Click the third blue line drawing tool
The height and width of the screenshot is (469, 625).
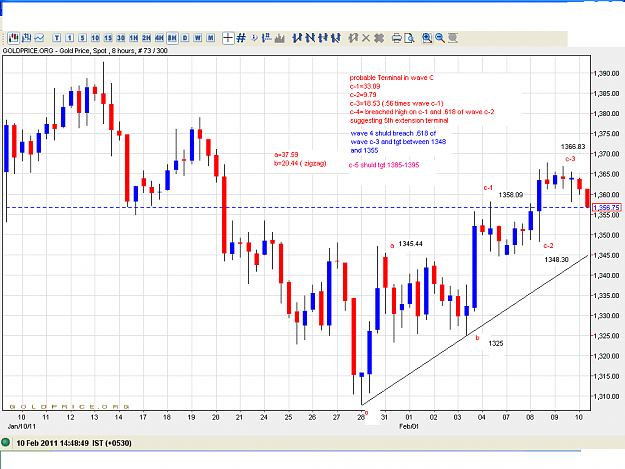tap(323, 38)
